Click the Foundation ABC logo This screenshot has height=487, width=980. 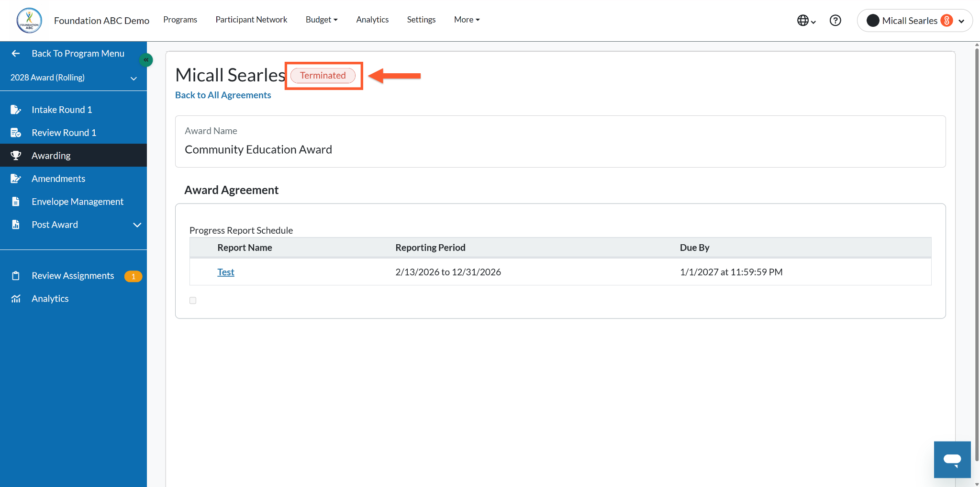point(29,21)
